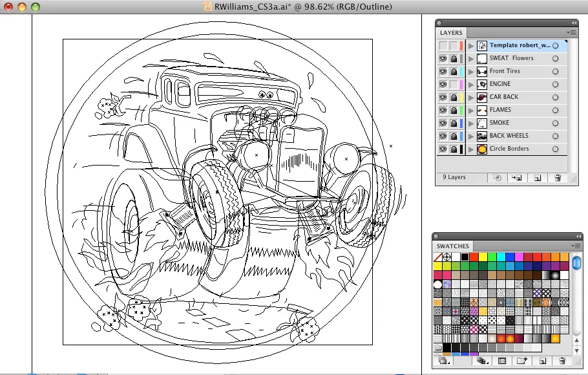
Task: Select the LAYERS tab
Action: pos(451,33)
